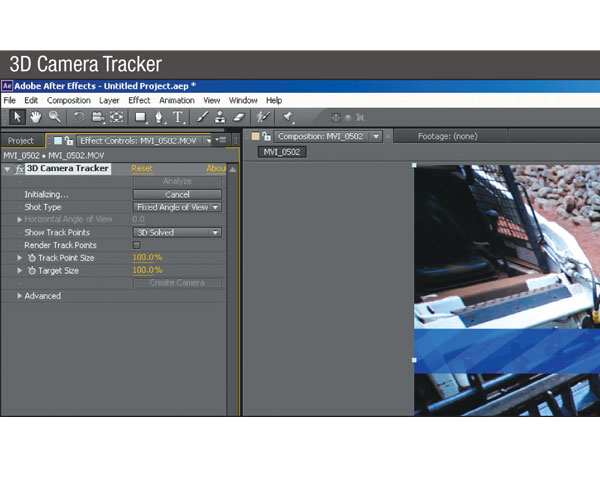Open Effect Controls panel options menu
This screenshot has width=600, height=480.
coord(221,140)
